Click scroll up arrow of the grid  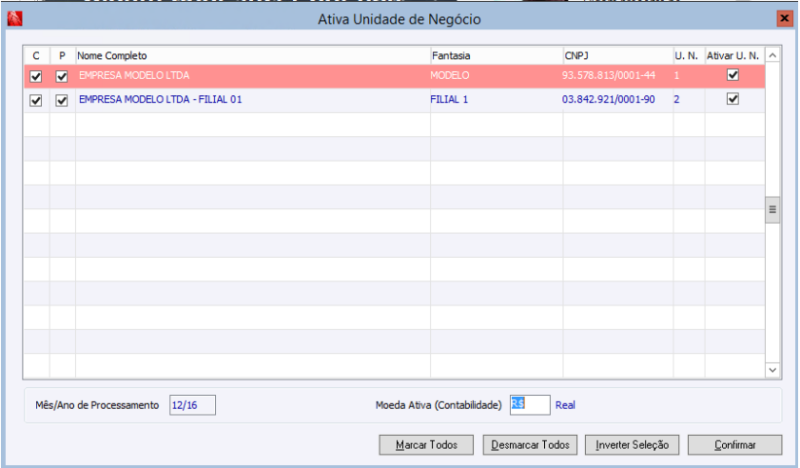pos(772,55)
